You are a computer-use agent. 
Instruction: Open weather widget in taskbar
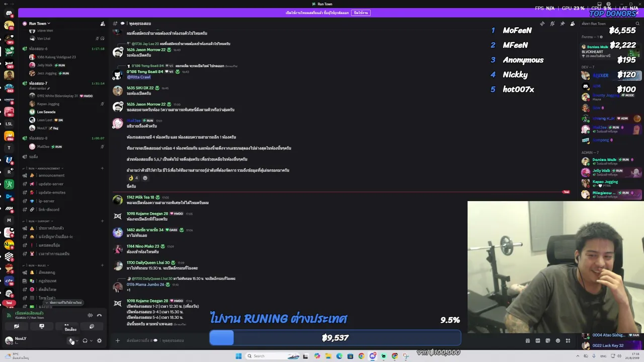click(x=16, y=356)
